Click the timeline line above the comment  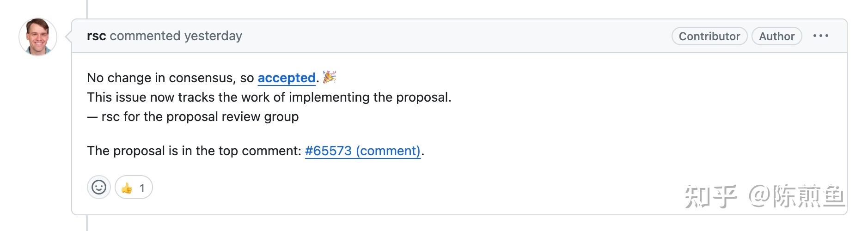tap(86, 9)
